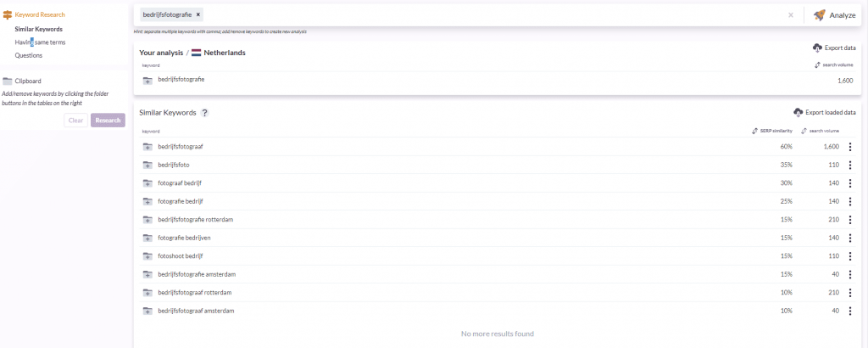Click the help question mark beside Similar Keywords
Viewport: 868px width, 348px height.
point(205,113)
